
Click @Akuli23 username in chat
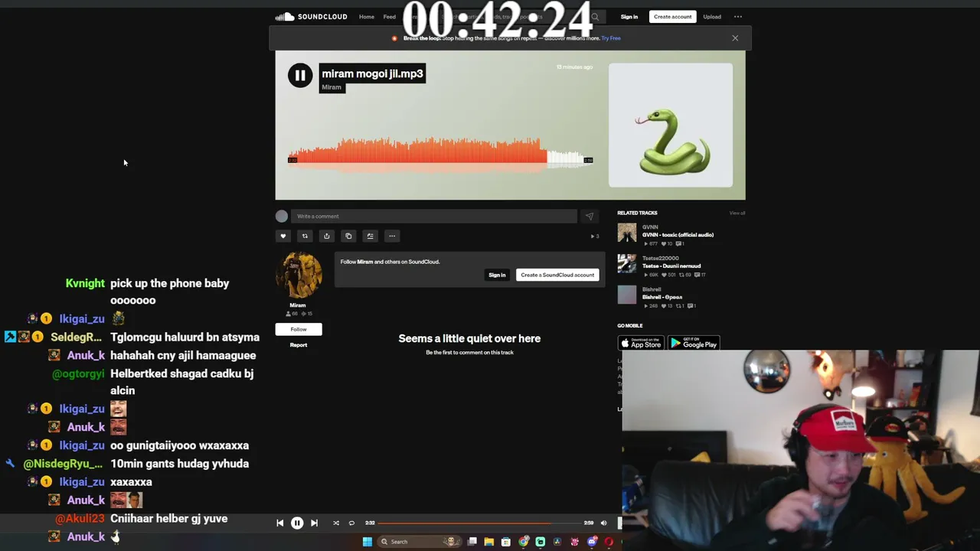[80, 519]
